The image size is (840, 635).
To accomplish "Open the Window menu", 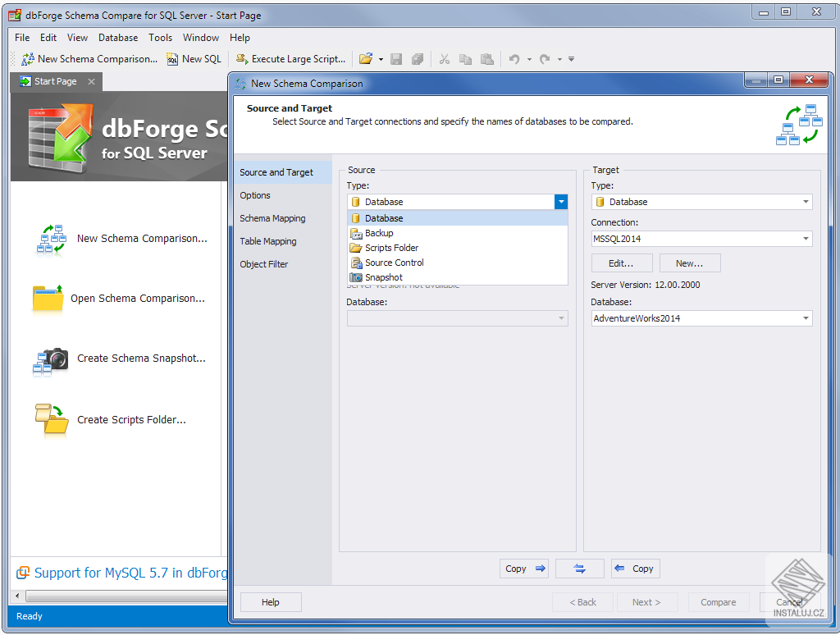I will (201, 38).
